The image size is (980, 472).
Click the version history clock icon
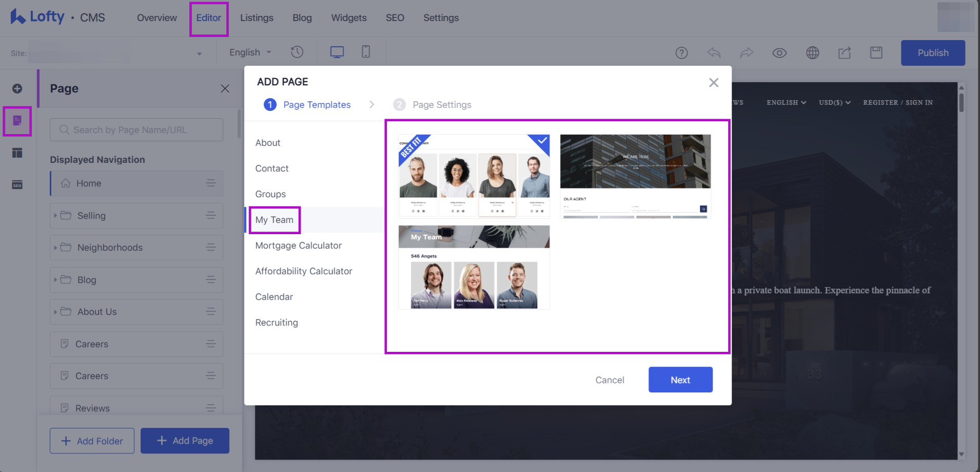pos(297,52)
